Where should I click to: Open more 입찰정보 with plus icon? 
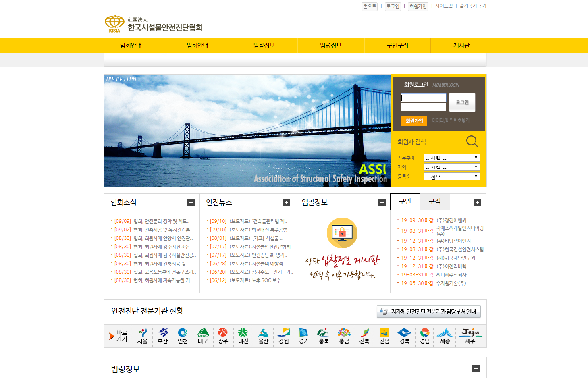pyautogui.click(x=382, y=202)
